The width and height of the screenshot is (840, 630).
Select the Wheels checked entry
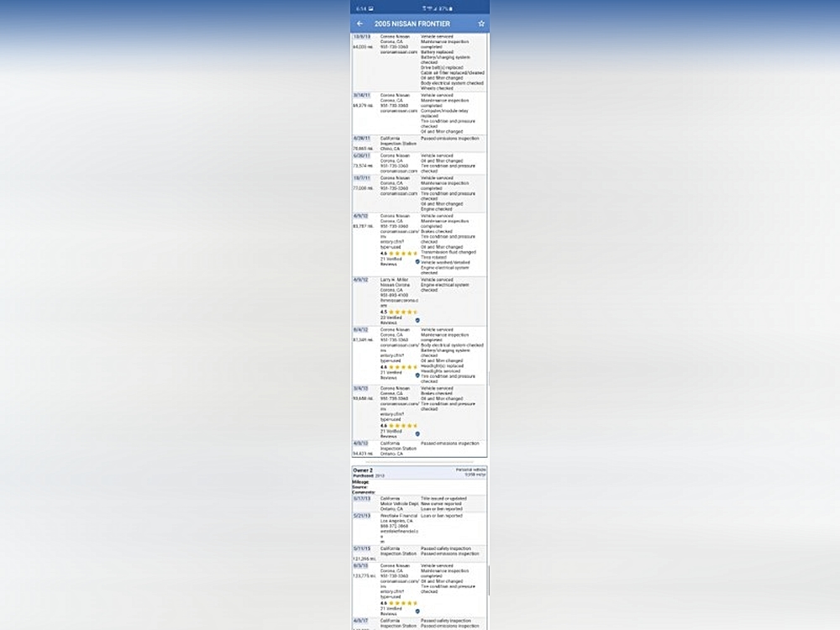click(437, 88)
